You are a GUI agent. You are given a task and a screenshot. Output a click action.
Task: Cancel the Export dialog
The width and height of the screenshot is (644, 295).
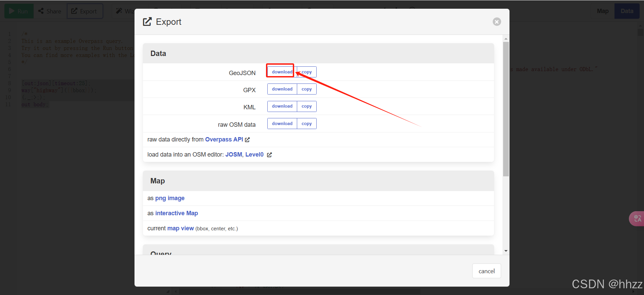pyautogui.click(x=486, y=271)
